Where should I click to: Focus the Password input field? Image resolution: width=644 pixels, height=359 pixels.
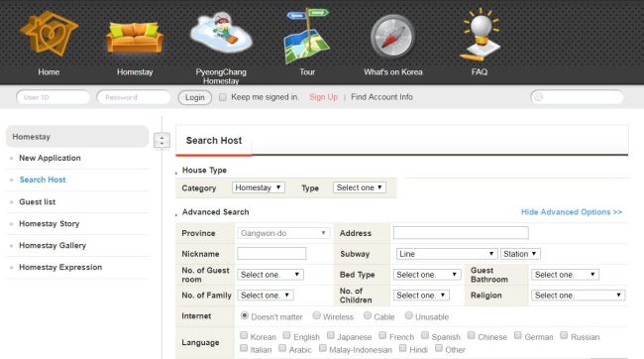coord(134,97)
